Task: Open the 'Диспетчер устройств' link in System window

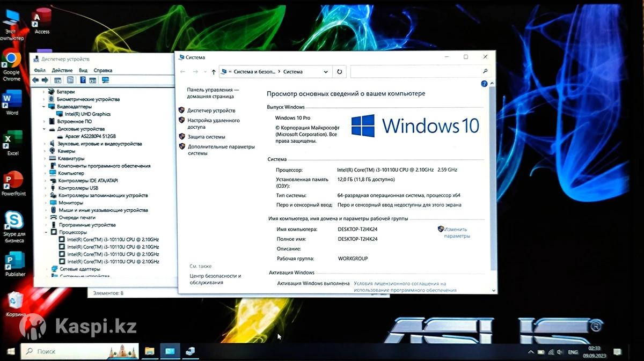Action: [x=211, y=110]
